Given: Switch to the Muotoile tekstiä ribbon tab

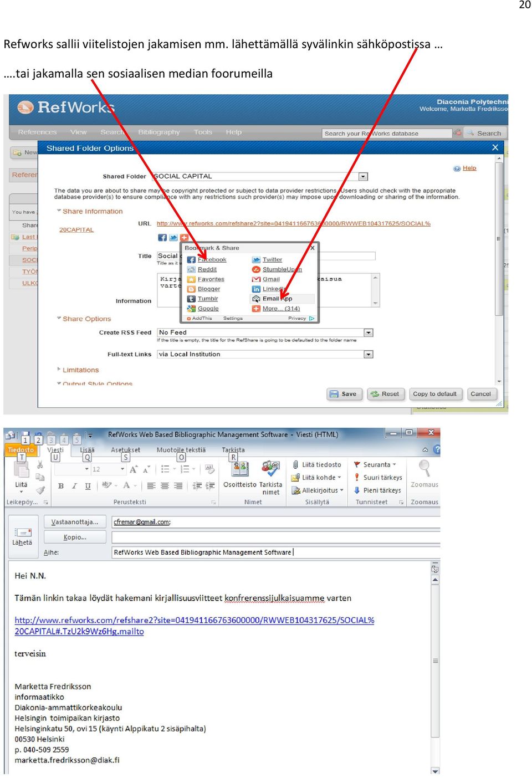Looking at the screenshot, I should tap(181, 450).
